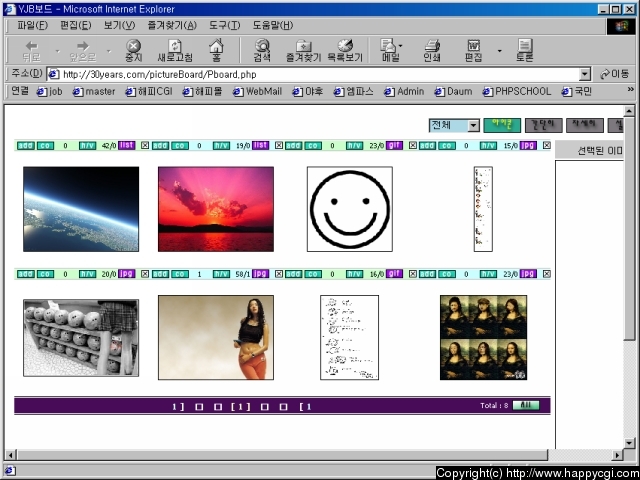Viewport: 640px width, 480px height.
Task: Click the Edit (편집) toolbar icon
Action: click(x=473, y=51)
